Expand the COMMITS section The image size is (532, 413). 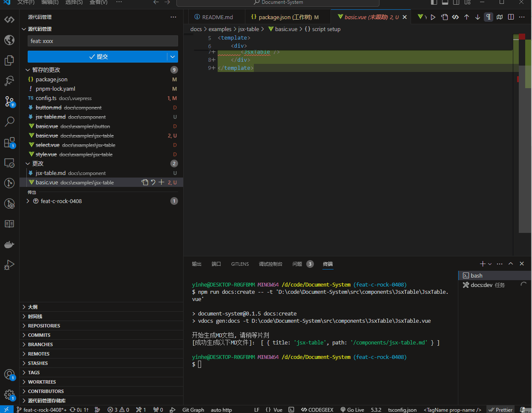[x=39, y=335]
